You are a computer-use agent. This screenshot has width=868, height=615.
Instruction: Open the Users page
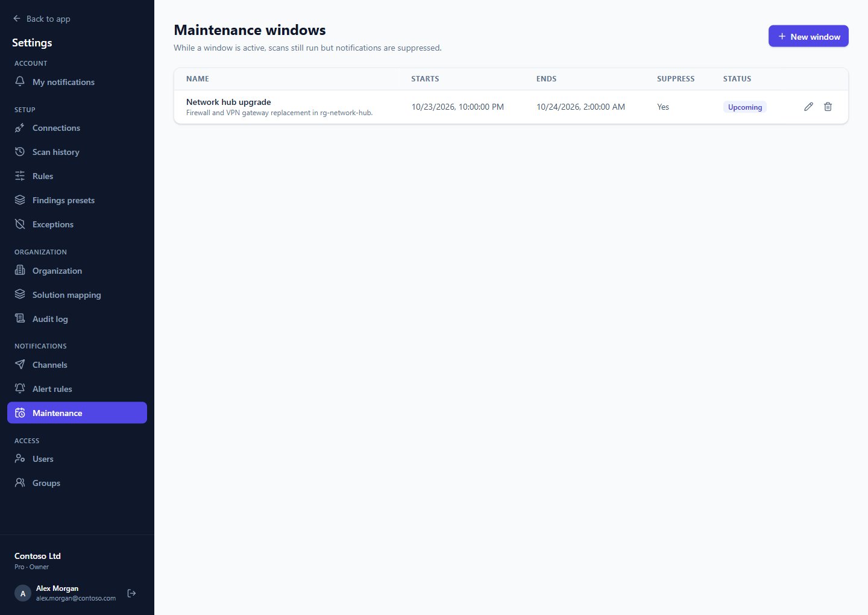point(77,459)
